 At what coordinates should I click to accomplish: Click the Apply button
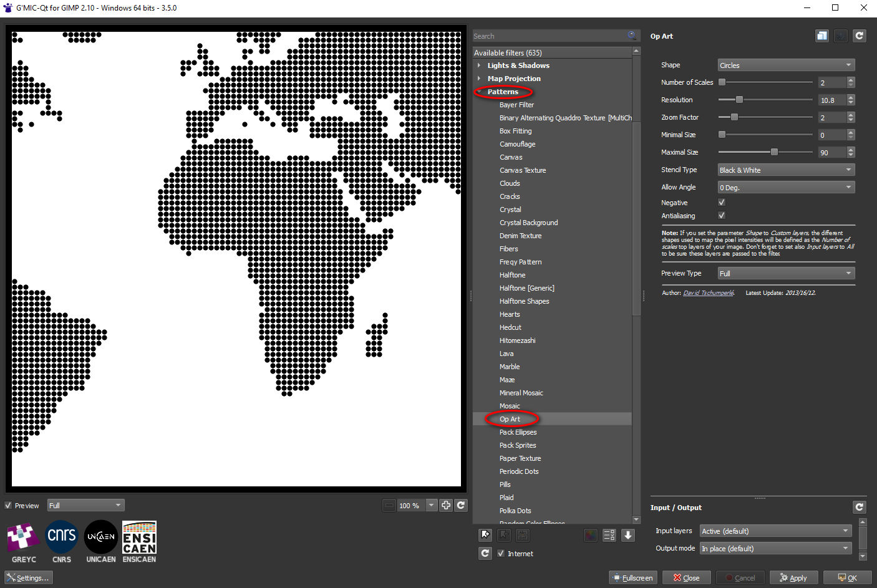(x=793, y=578)
